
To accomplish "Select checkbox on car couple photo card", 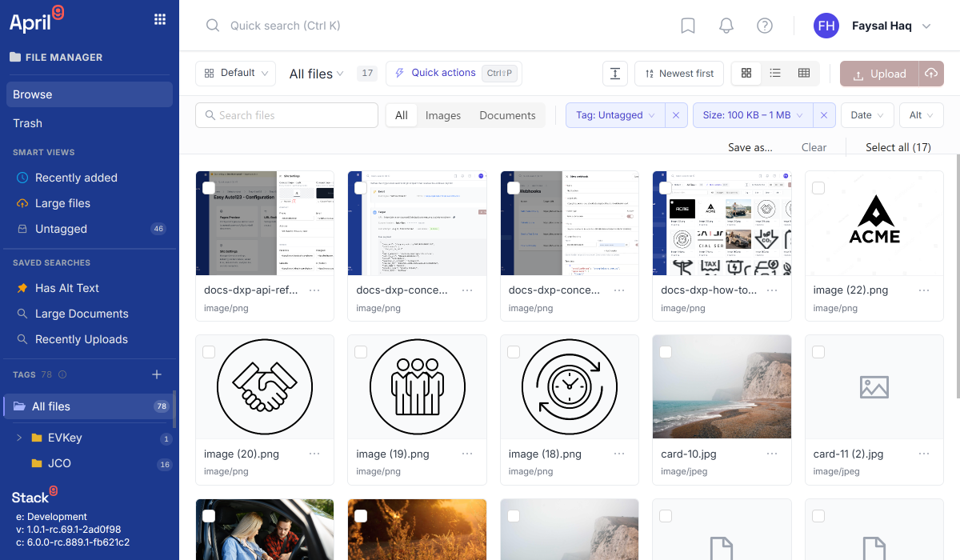I will coord(209,516).
